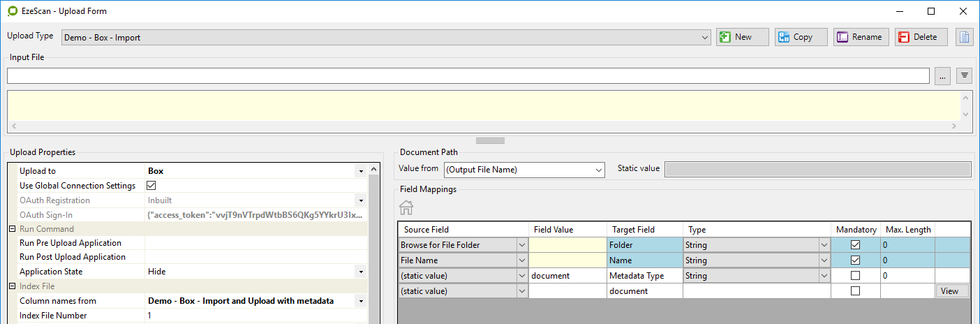Screen dimensions: 980x324
Task: Click the New upload type button
Action: pyautogui.click(x=742, y=37)
